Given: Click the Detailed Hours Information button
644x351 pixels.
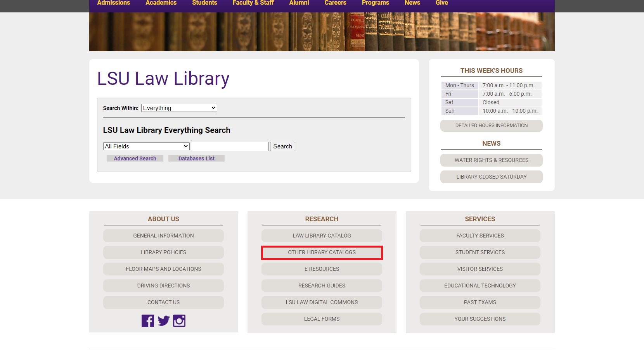Looking at the screenshot, I should 492,126.
